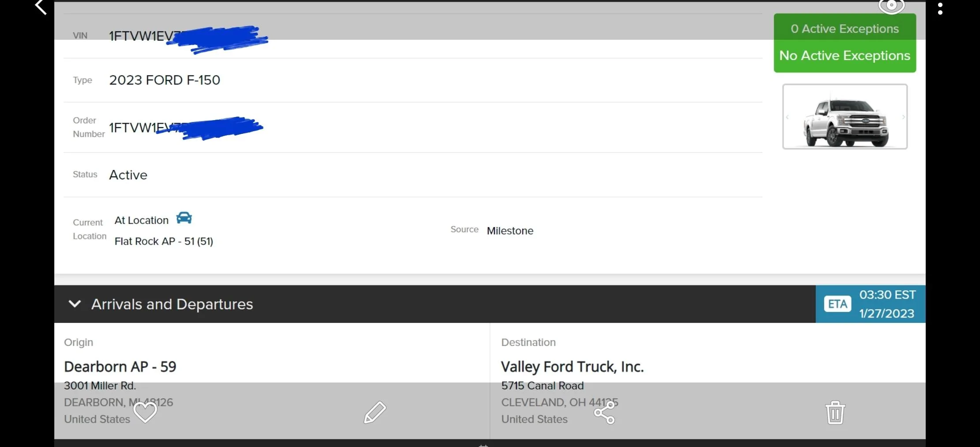
Task: Select the Valley Ford Truck destination
Action: click(x=572, y=367)
